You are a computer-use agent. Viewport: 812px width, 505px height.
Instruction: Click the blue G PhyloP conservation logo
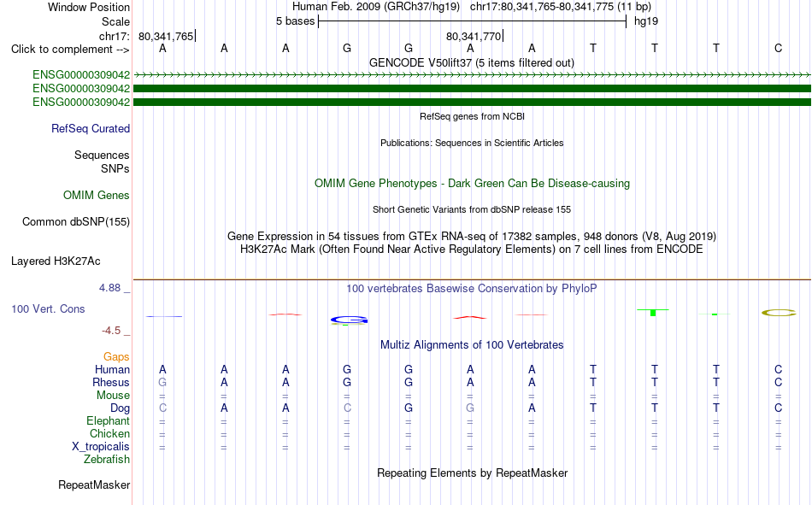coord(349,320)
